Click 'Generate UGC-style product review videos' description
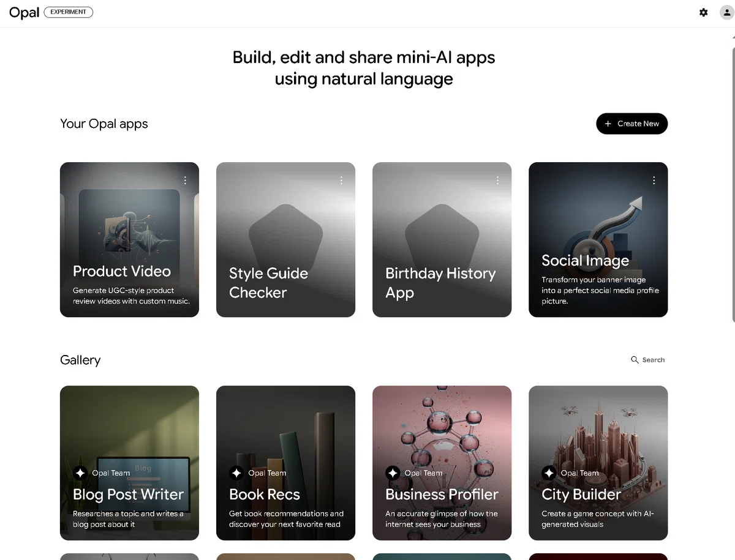This screenshot has width=735, height=560. [x=131, y=296]
